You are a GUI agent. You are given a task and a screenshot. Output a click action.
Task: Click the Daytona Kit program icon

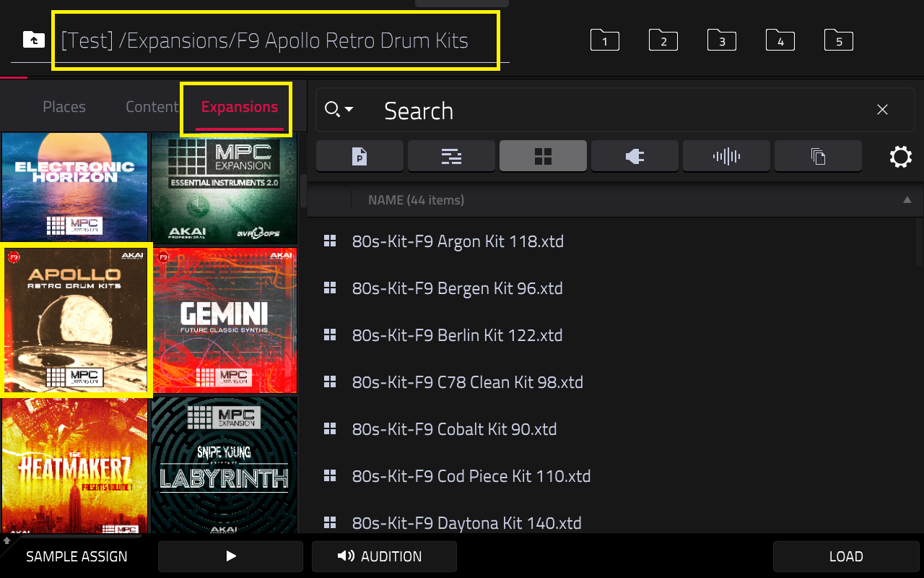click(x=330, y=522)
